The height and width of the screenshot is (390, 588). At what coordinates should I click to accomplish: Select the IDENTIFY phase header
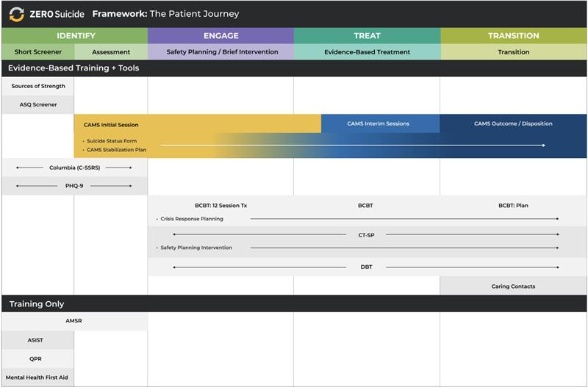tap(75, 35)
